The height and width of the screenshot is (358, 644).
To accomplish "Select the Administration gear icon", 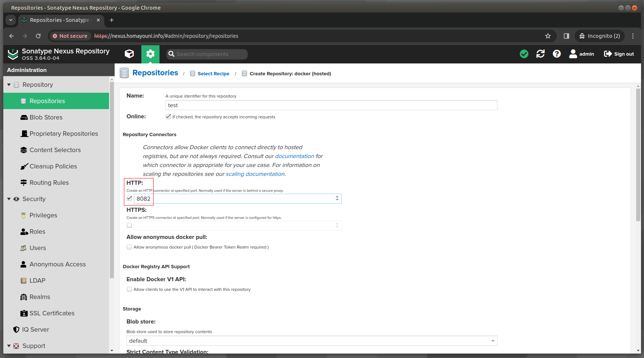I will click(x=150, y=54).
